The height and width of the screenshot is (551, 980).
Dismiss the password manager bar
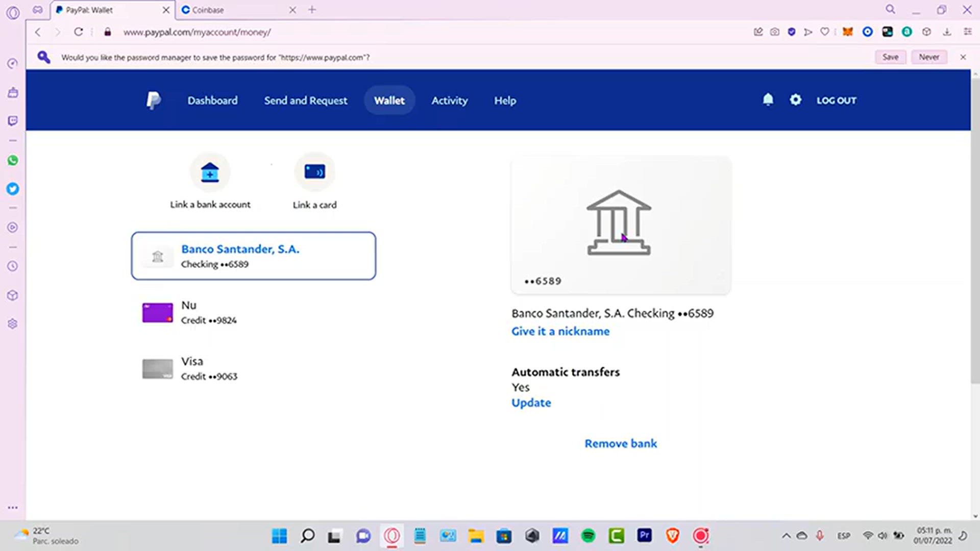coord(963,57)
